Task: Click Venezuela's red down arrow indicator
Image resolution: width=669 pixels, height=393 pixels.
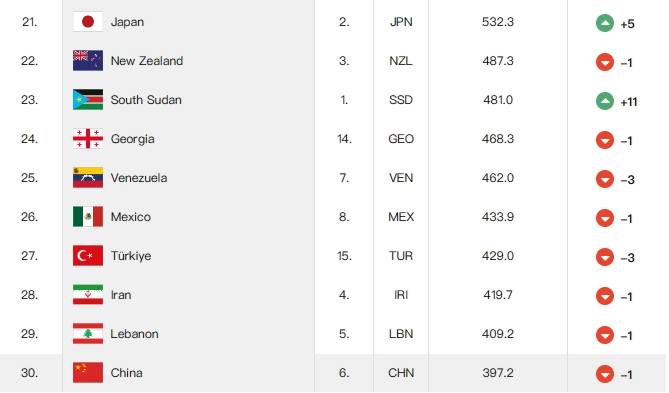Action: pyautogui.click(x=605, y=179)
